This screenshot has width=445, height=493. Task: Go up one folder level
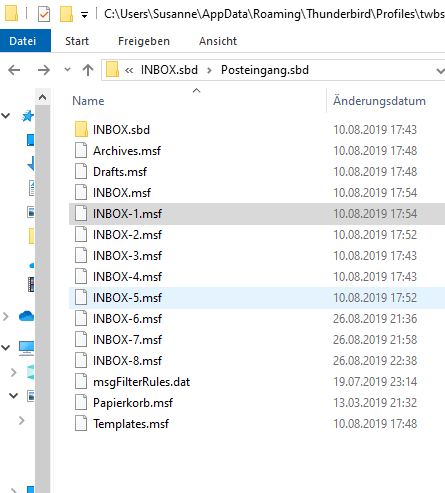pyautogui.click(x=88, y=70)
